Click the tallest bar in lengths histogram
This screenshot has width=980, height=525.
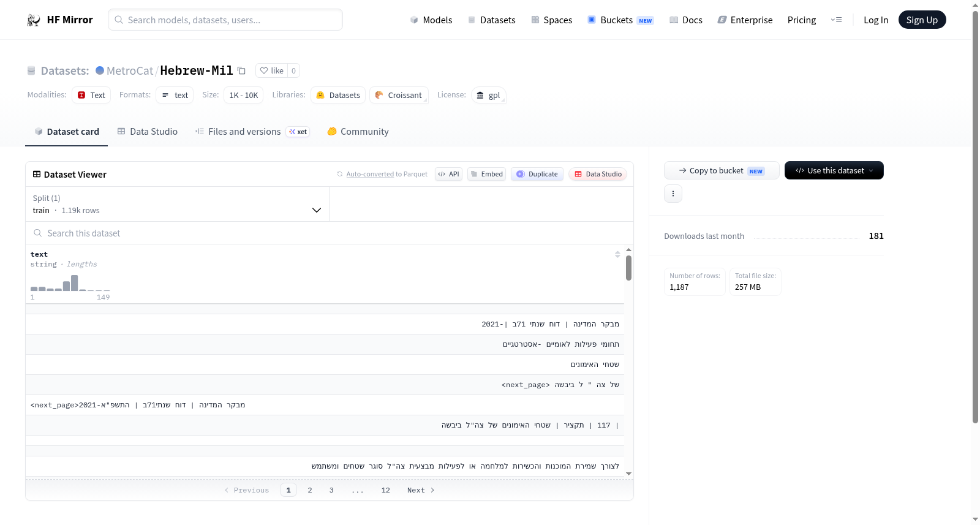[75, 283]
